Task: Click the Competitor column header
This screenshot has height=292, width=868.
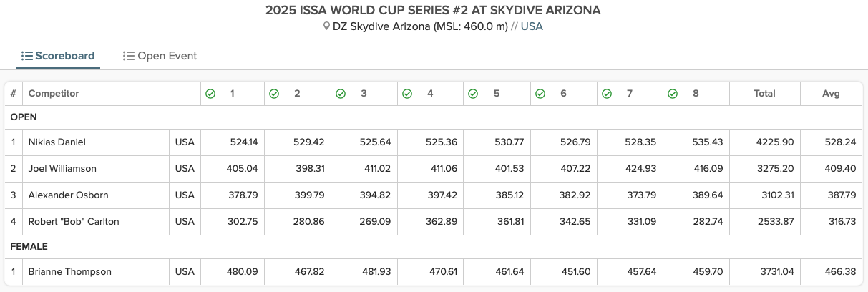Action: click(x=54, y=94)
